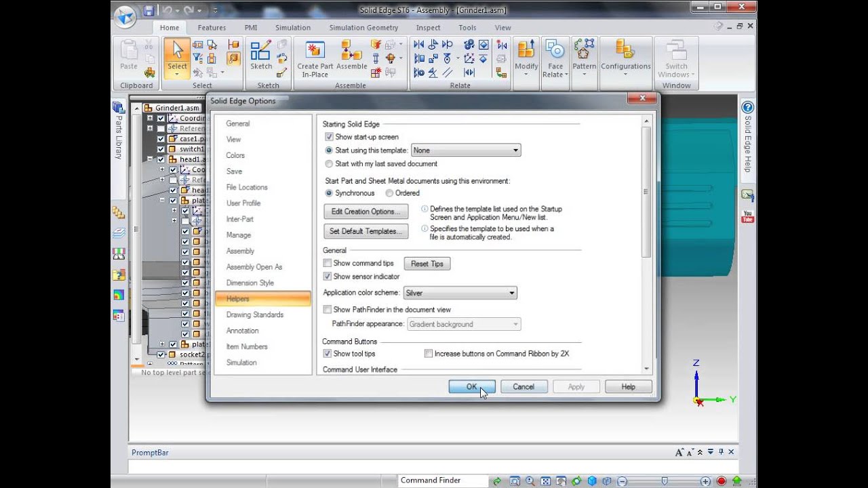Open the View ribbon tab

pos(502,28)
